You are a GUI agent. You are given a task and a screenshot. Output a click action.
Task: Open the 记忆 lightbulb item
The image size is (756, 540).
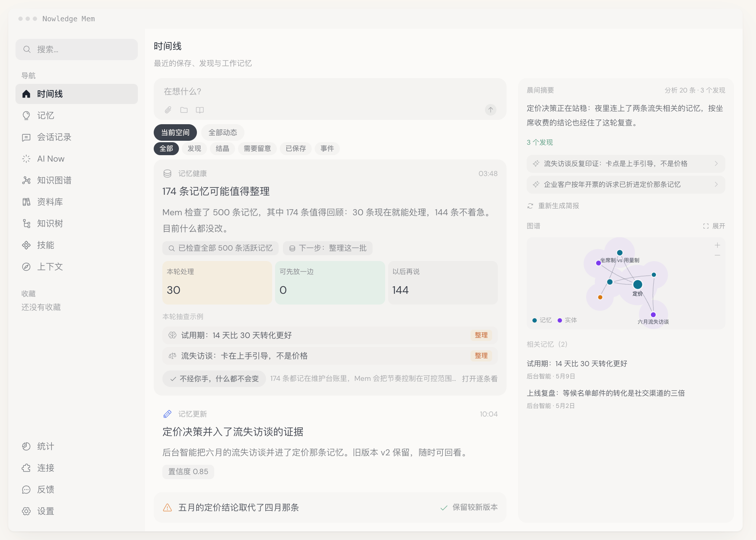click(x=76, y=116)
